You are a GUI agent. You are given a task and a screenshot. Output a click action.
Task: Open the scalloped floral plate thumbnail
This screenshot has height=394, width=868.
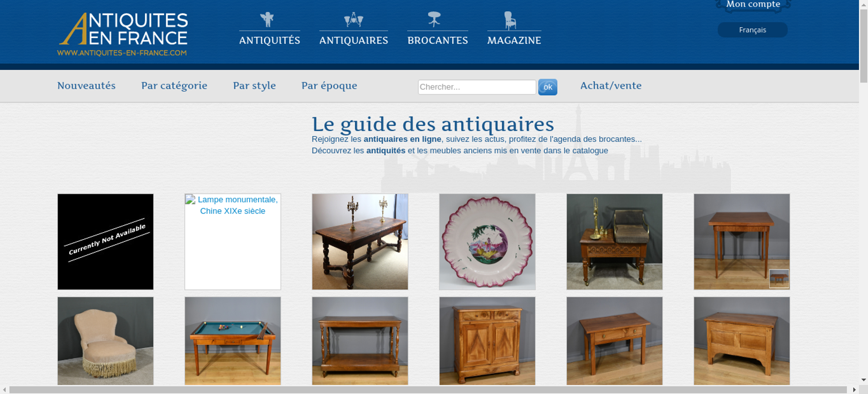click(x=487, y=242)
